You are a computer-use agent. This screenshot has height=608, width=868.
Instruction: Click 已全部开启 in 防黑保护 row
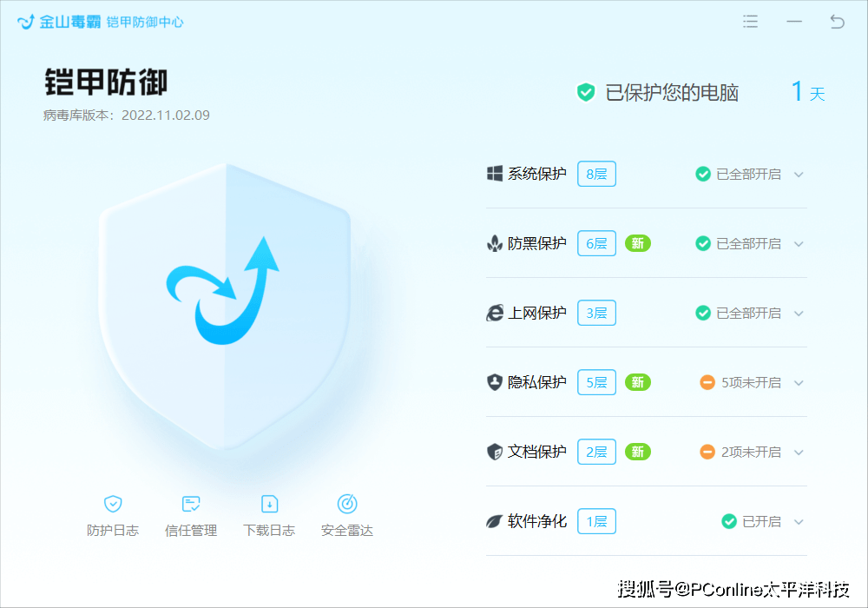(748, 244)
